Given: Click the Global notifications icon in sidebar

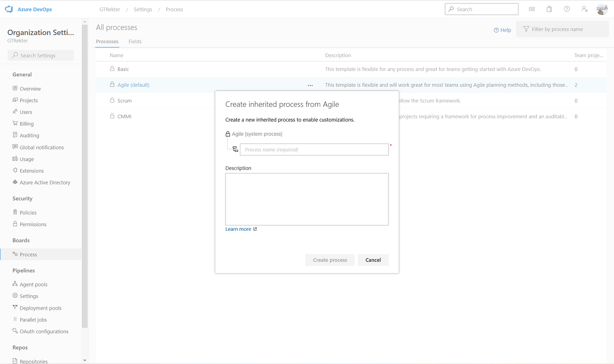Looking at the screenshot, I should 15,147.
